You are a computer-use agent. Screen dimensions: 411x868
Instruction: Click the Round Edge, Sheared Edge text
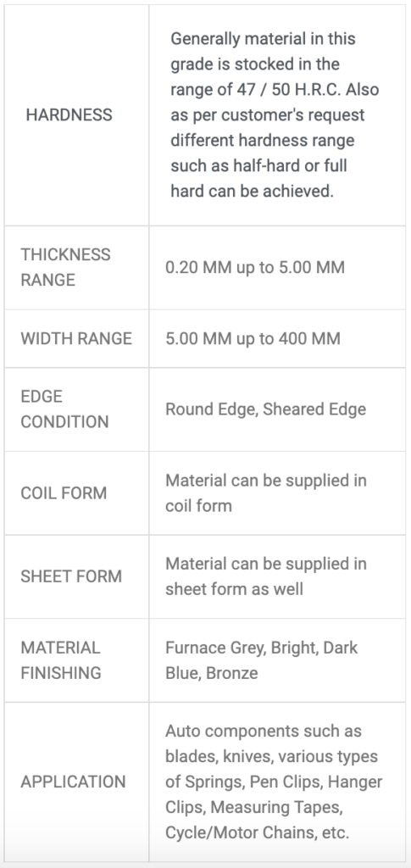point(265,409)
